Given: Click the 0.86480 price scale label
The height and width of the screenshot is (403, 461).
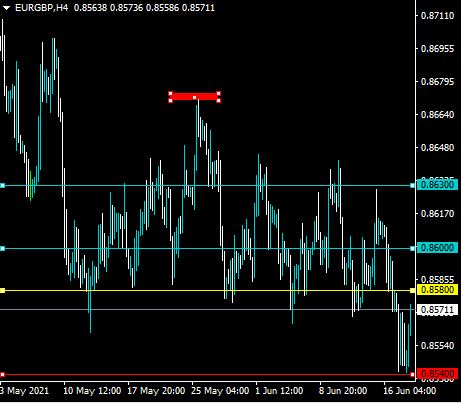Looking at the screenshot, I should (437, 147).
